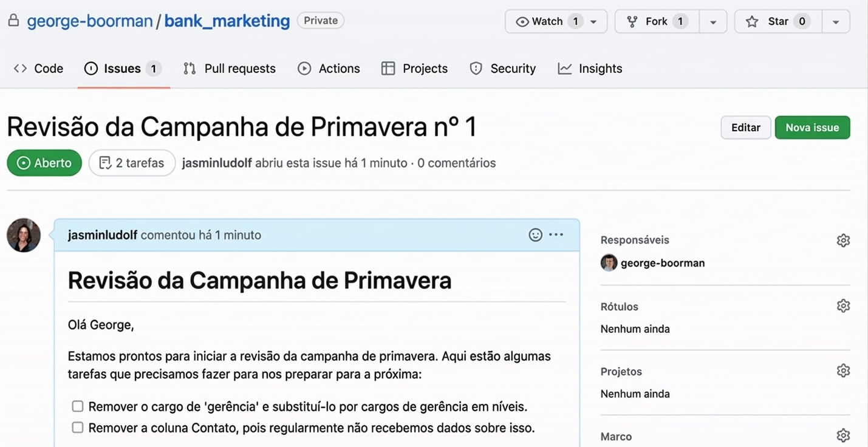The height and width of the screenshot is (447, 868).
Task: Click the Issues circle icon
Action: coord(91,69)
